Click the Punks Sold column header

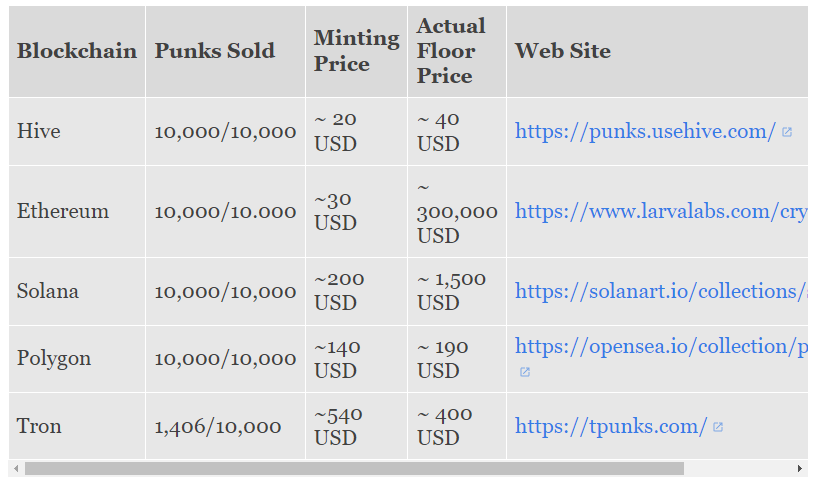225,52
